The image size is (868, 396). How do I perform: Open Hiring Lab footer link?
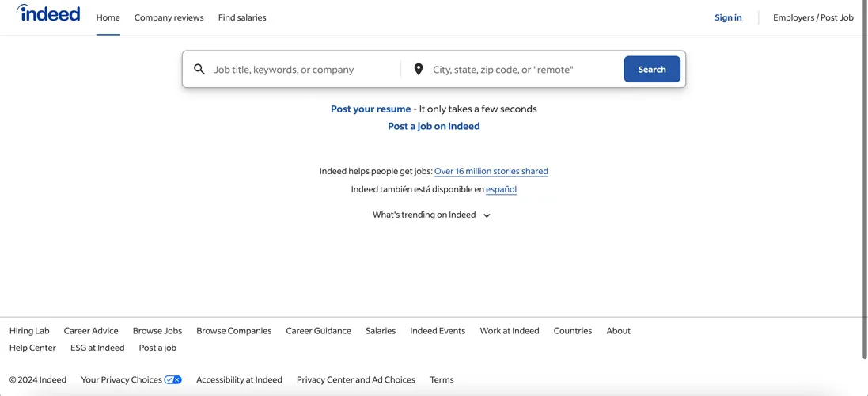(29, 330)
